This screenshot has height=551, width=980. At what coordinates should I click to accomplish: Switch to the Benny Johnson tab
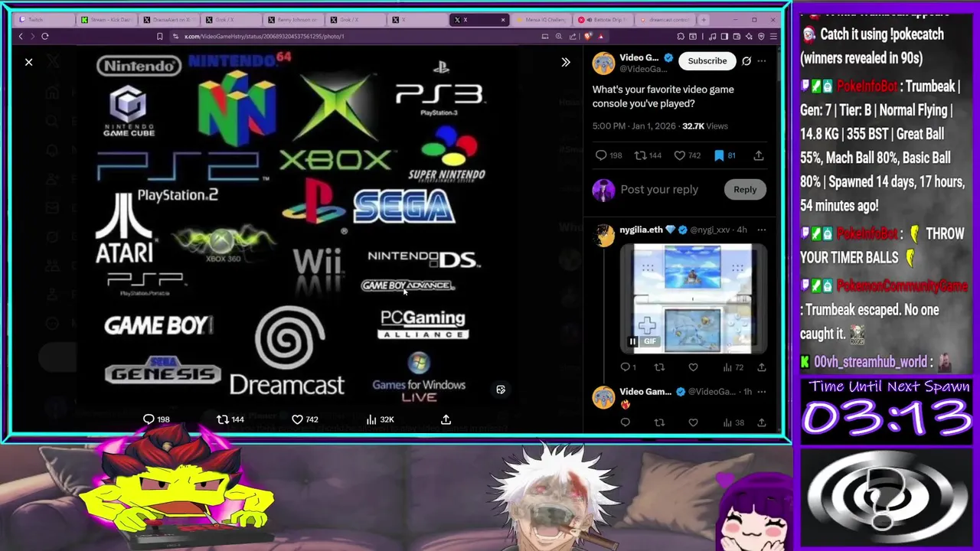(x=294, y=20)
